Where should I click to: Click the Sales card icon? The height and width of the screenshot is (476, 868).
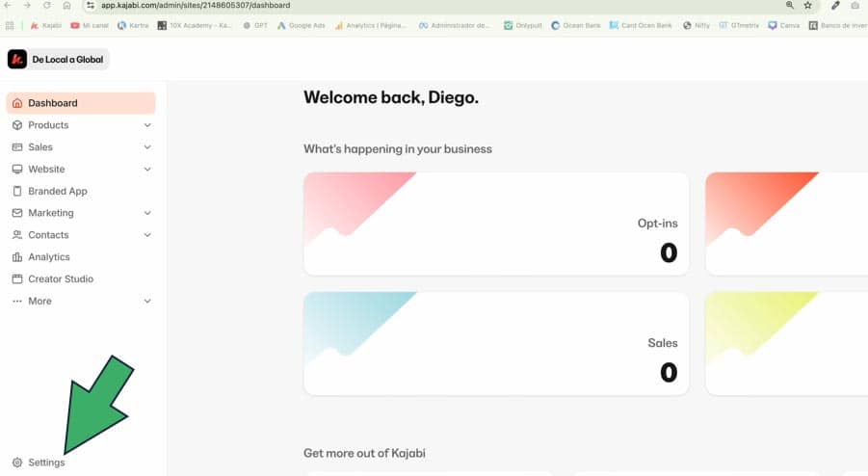point(17,147)
